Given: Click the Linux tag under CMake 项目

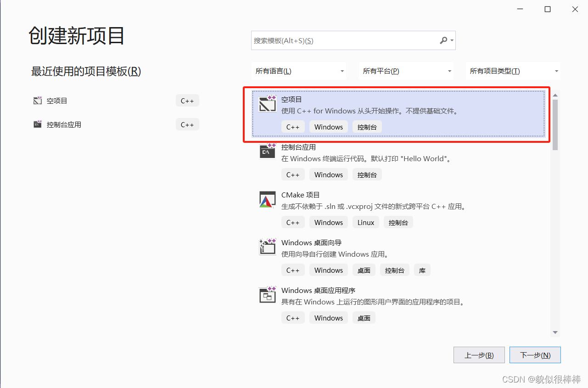Looking at the screenshot, I should (x=366, y=222).
